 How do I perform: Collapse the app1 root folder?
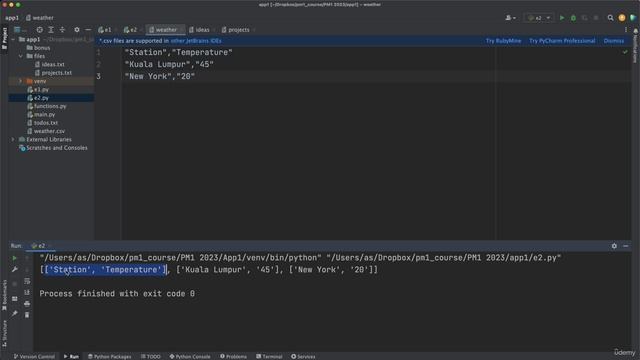[13, 40]
